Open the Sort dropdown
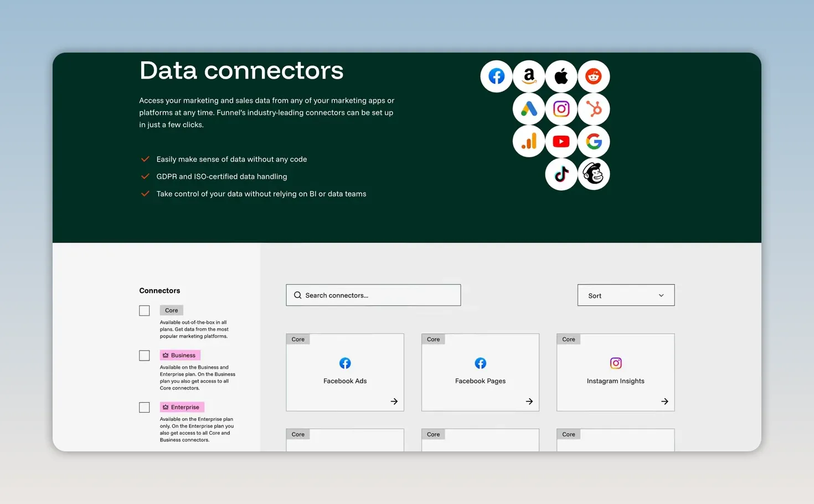 point(626,295)
